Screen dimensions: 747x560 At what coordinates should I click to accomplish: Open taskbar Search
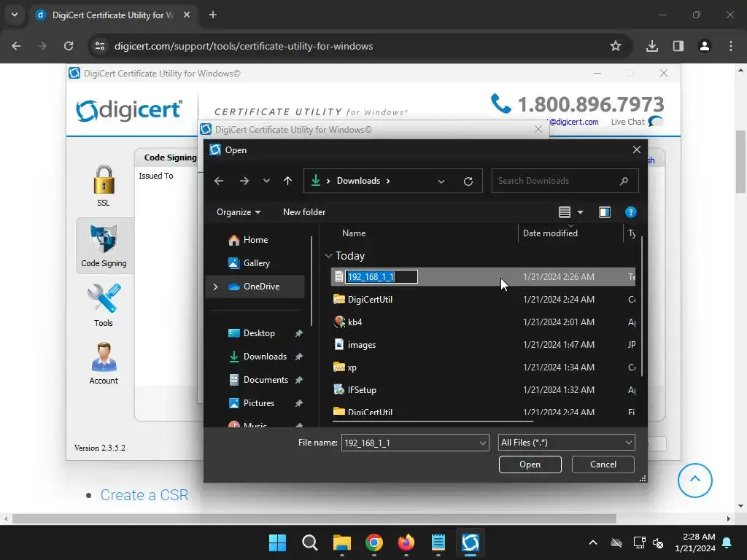[x=309, y=542]
